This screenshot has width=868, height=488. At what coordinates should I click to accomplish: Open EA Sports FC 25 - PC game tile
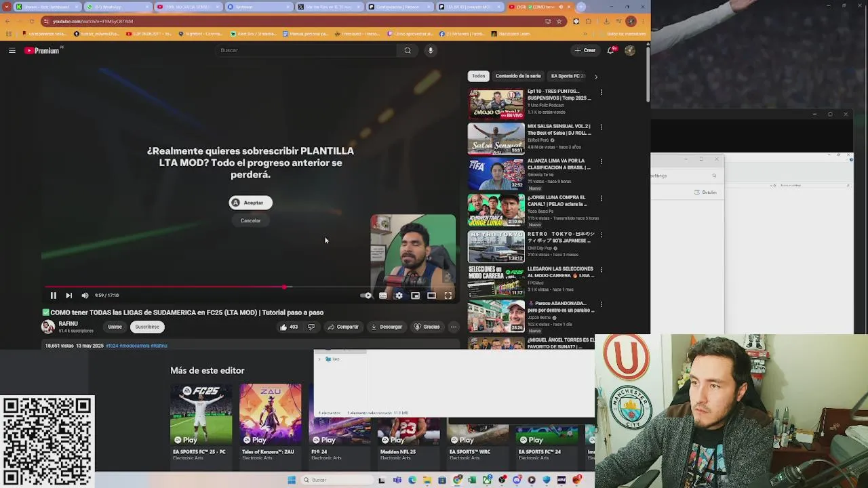[201, 423]
